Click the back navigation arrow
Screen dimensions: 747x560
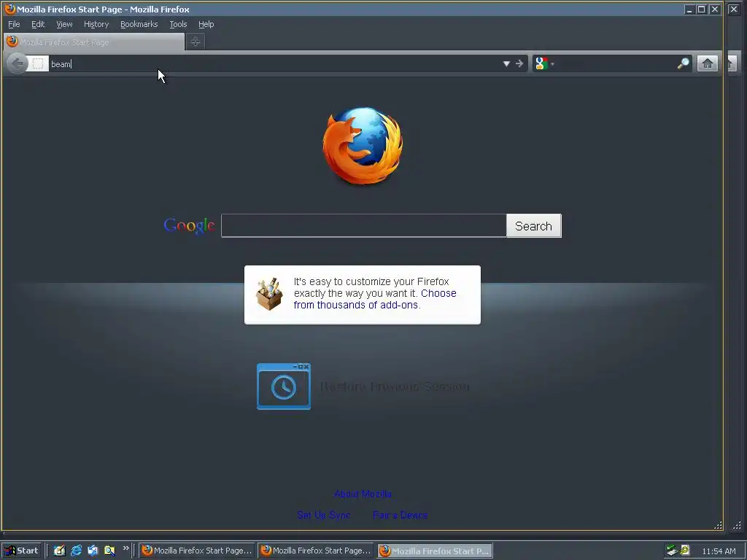coord(18,63)
